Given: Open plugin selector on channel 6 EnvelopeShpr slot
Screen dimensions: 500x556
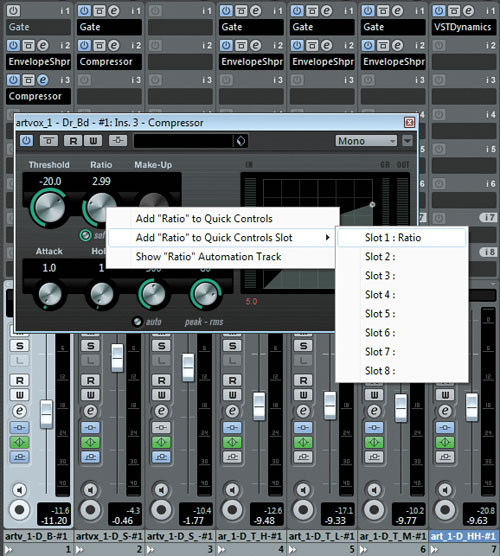Looking at the screenshot, I should pyautogui.click(x=393, y=62).
